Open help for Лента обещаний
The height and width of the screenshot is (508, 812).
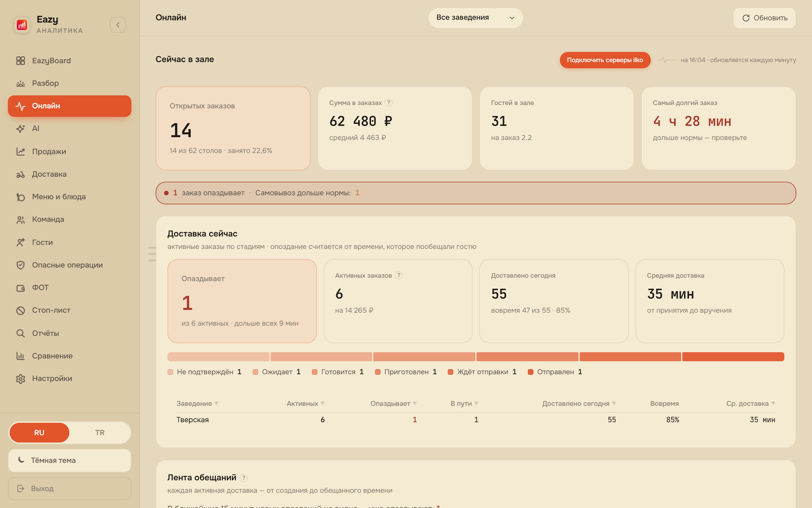click(244, 478)
